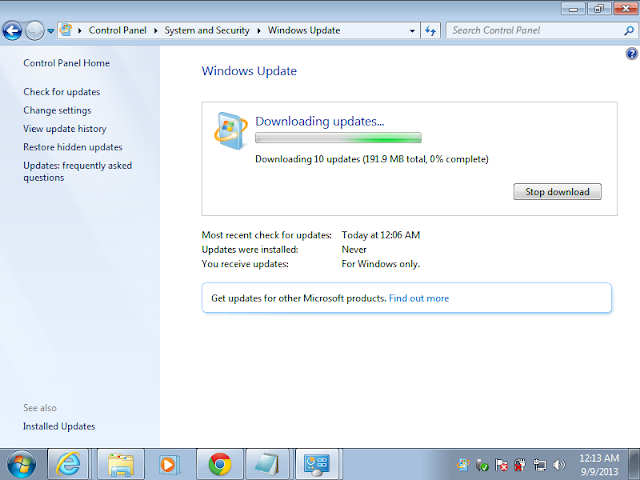Launch Google Chrome from taskbar
This screenshot has width=640, height=480.
coord(220,464)
